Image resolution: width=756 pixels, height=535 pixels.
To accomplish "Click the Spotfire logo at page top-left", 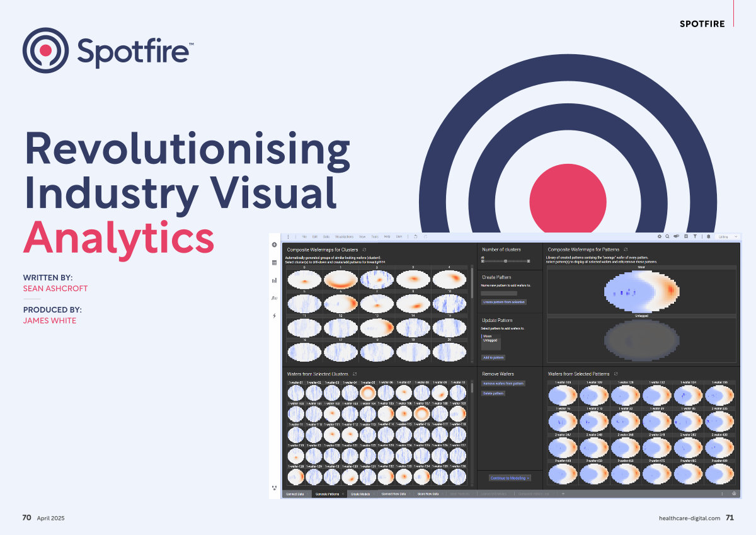I will pos(108,50).
